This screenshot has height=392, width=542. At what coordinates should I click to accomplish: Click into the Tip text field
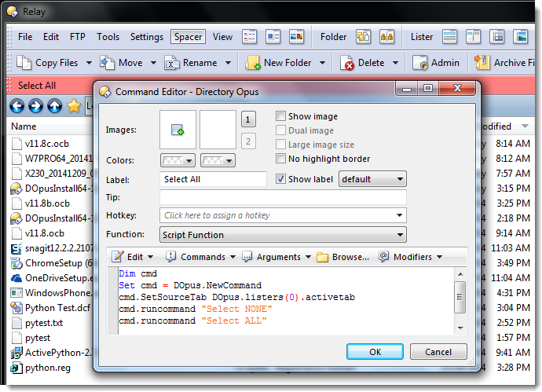click(283, 197)
